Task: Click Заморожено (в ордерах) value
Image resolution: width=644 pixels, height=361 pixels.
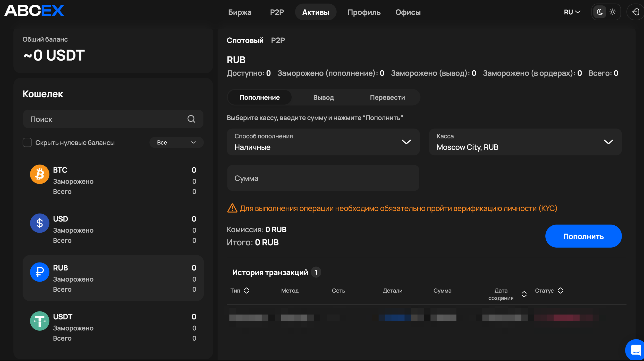Action: coord(580,73)
